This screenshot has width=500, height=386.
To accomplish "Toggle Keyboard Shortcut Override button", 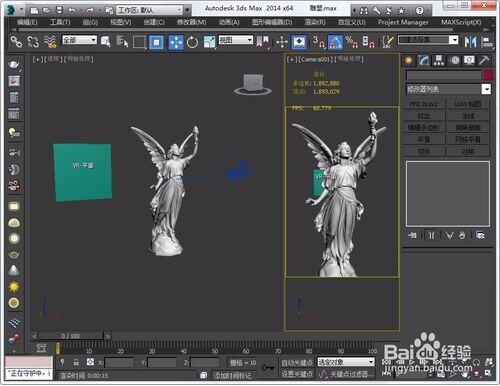I will [299, 42].
